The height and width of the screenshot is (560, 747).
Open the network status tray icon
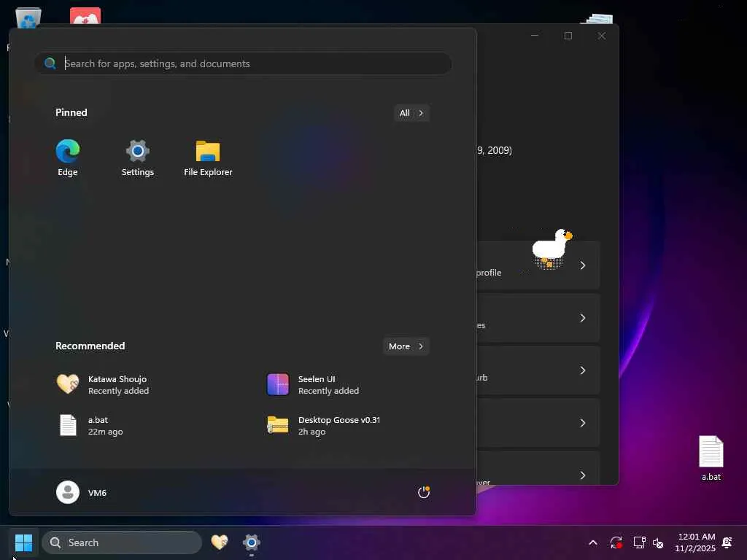[x=639, y=542]
